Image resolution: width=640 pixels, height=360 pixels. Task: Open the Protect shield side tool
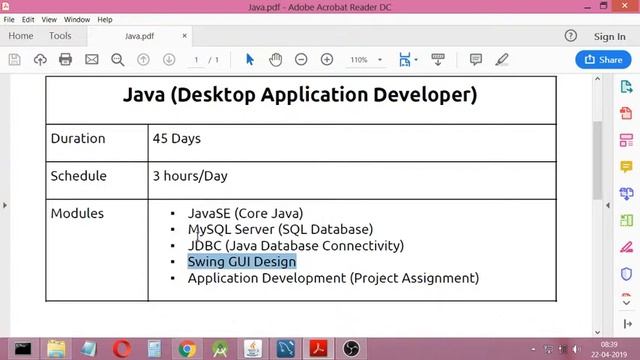[x=626, y=274]
